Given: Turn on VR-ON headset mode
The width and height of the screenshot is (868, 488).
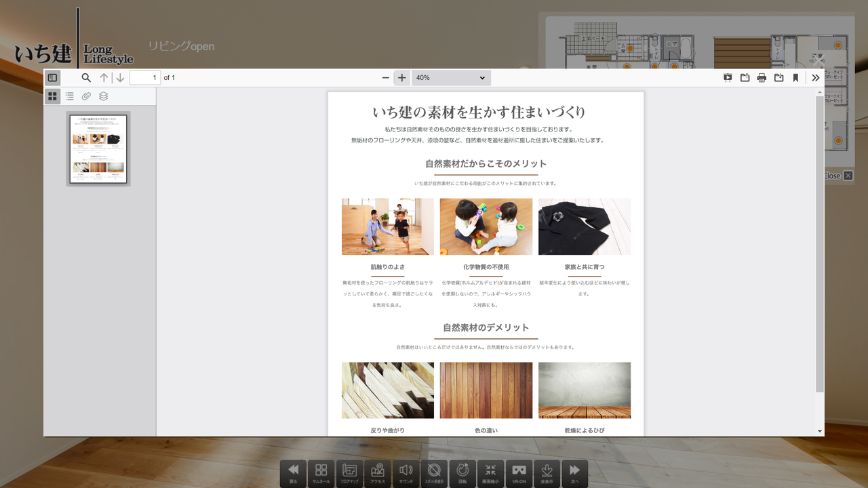Looking at the screenshot, I should click(x=519, y=473).
